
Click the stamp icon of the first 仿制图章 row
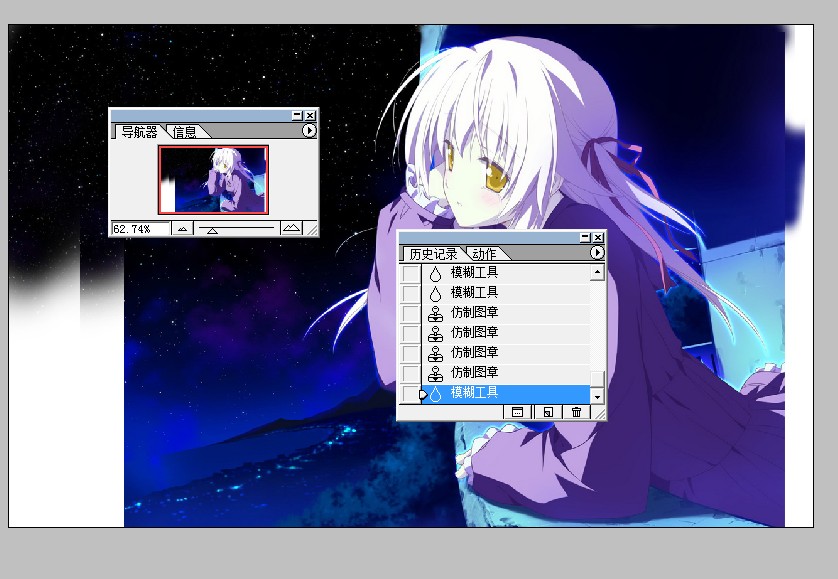436,313
